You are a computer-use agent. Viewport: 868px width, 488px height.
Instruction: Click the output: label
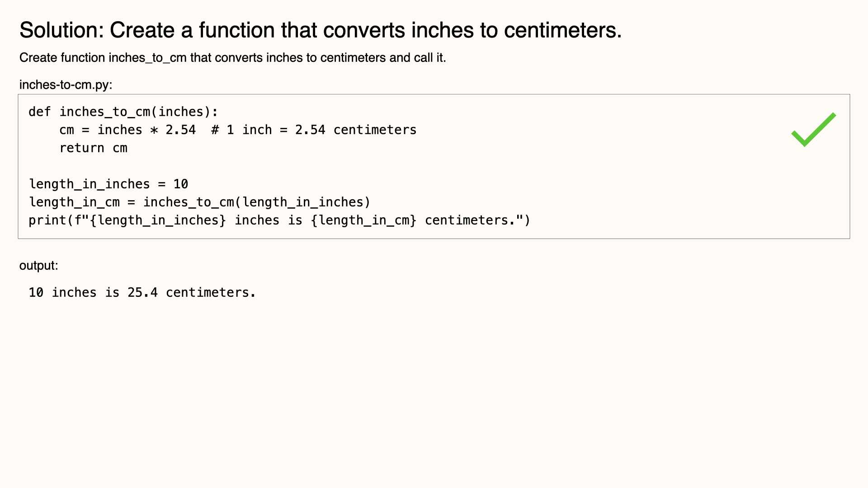[x=38, y=266]
